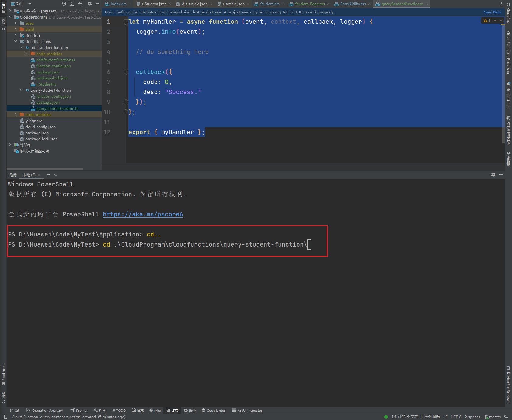Expand the build folder

click(16, 29)
